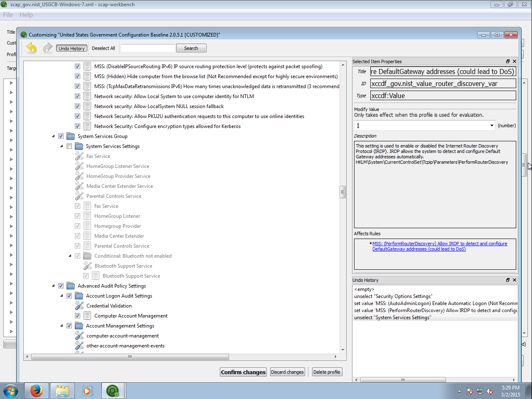Screen dimensions: 532x399
Task: Click rule document icon for HomeGroup Listener
Action: click(x=87, y=216)
